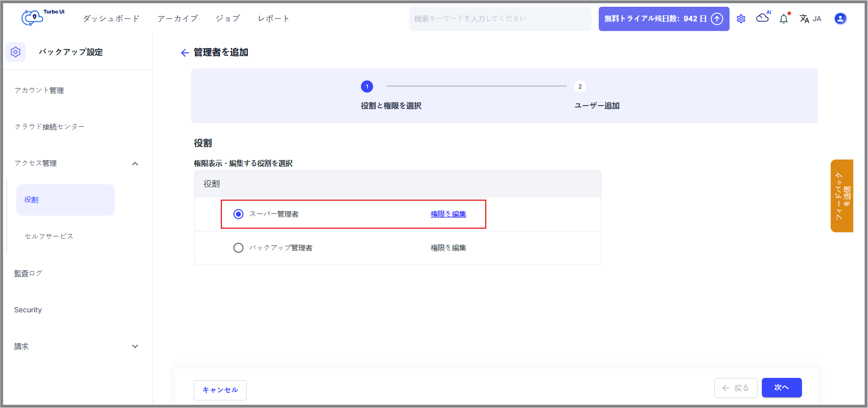Image resolution: width=868 pixels, height=408 pixels.
Task: Open notifications bell
Action: pos(783,19)
